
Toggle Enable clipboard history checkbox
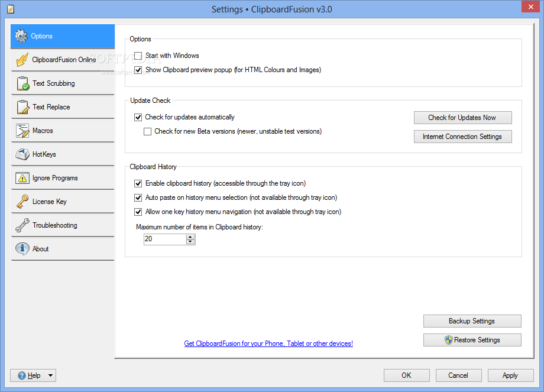tap(138, 183)
